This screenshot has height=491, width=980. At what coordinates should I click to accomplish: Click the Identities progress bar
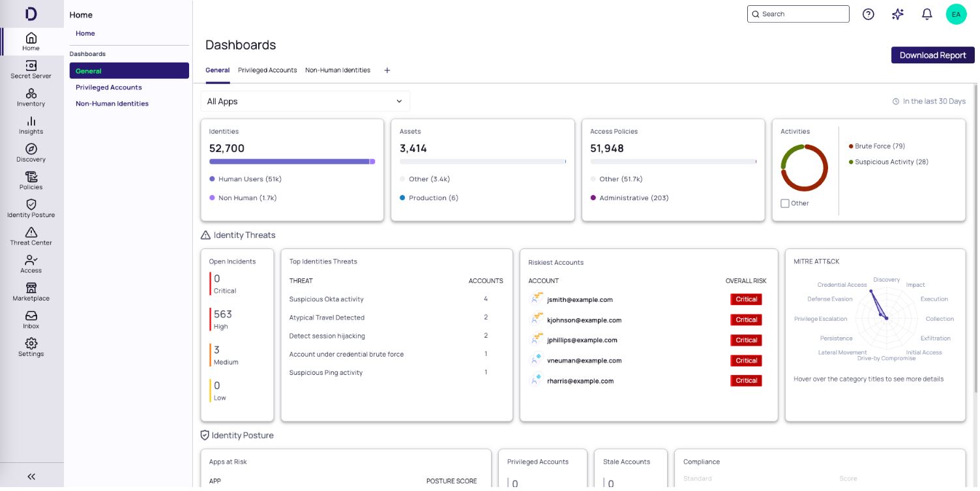[x=292, y=161]
